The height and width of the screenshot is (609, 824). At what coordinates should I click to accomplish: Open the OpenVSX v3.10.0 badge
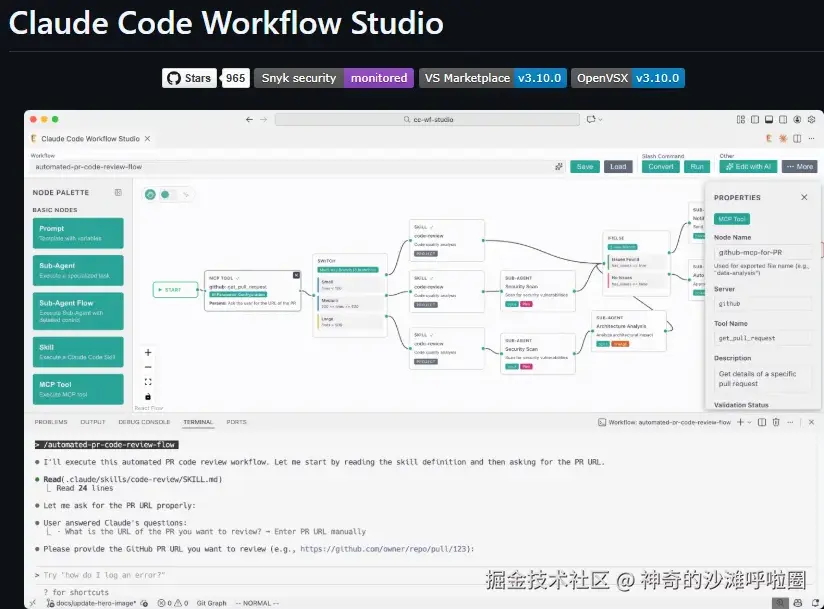pos(627,78)
